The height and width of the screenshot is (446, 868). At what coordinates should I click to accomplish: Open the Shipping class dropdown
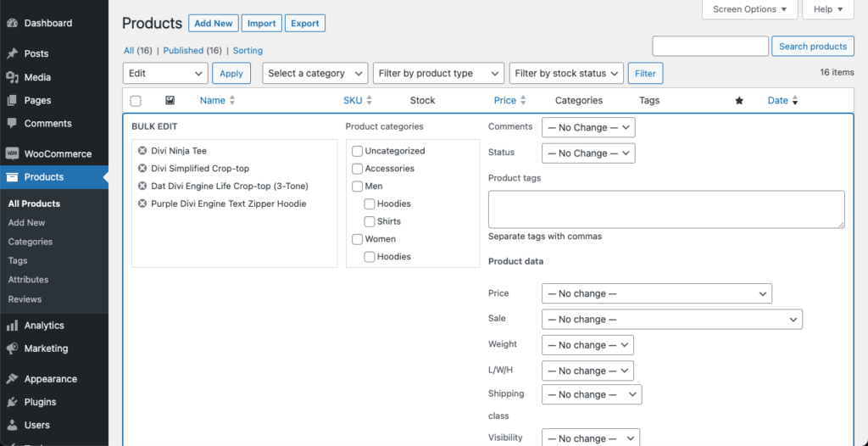pyautogui.click(x=592, y=394)
